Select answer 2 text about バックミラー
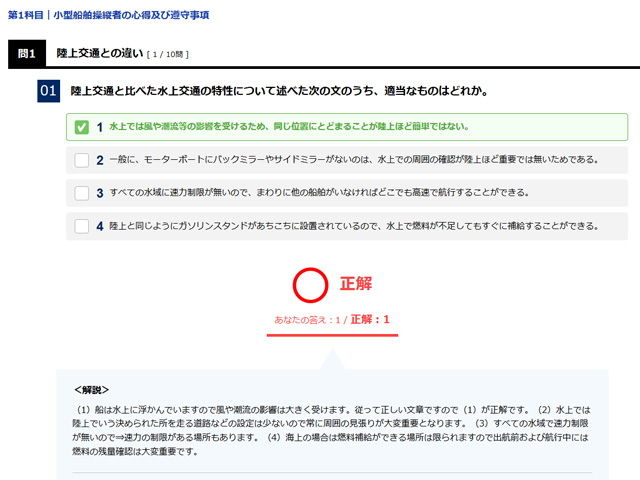Screen dimensions: 640x480 353,160
